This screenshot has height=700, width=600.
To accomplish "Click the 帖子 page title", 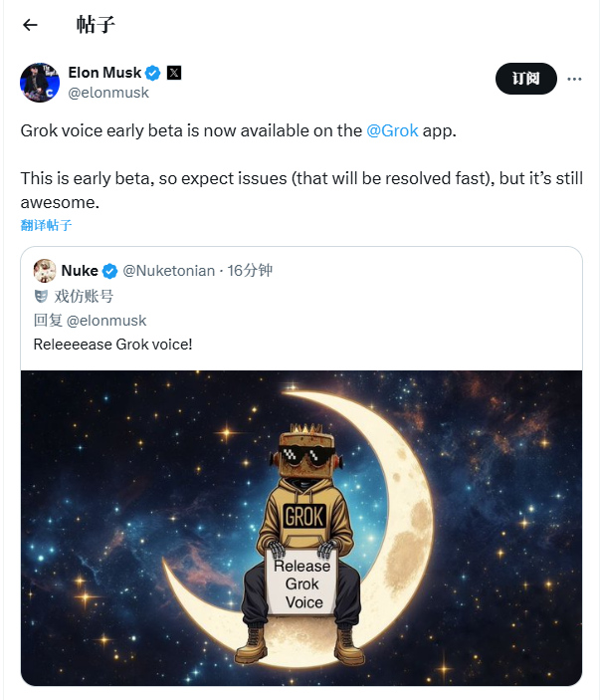I will (x=96, y=25).
